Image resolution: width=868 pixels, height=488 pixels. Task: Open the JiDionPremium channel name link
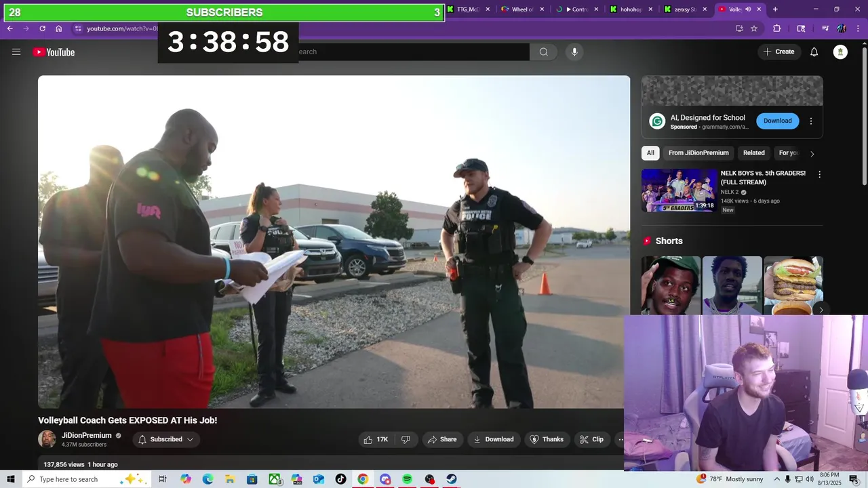(87, 435)
